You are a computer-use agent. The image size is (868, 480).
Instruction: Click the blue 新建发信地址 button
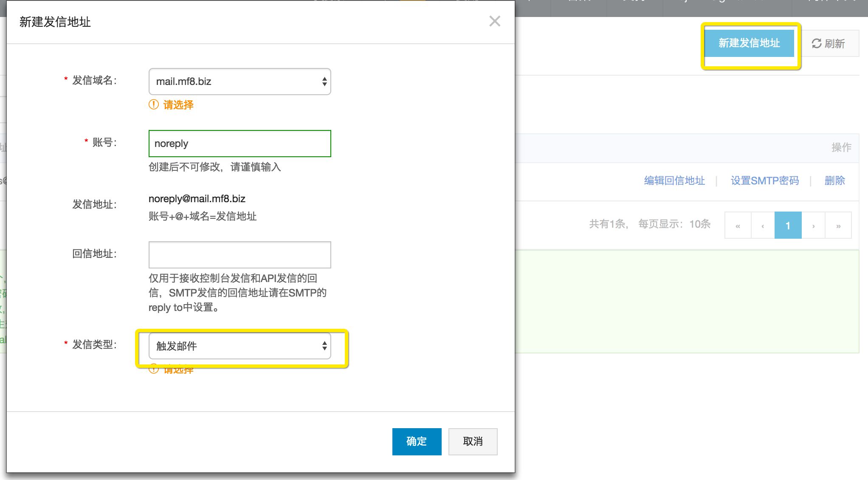click(x=749, y=43)
